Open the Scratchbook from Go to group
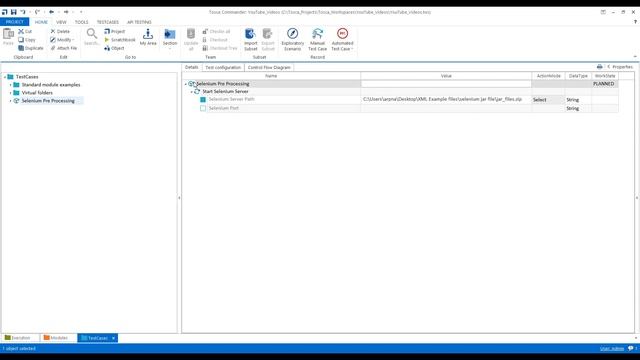The height and width of the screenshot is (360, 640). point(107,40)
